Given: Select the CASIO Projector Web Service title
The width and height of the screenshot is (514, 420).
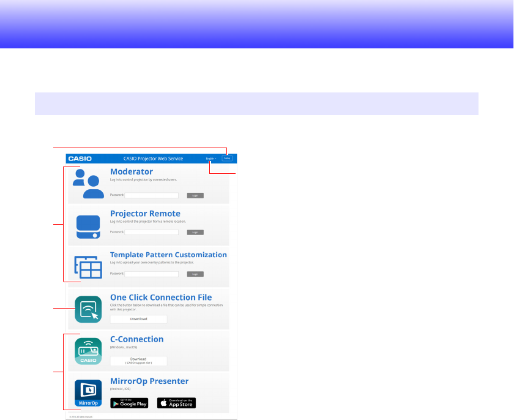Looking at the screenshot, I should pyautogui.click(x=153, y=159).
